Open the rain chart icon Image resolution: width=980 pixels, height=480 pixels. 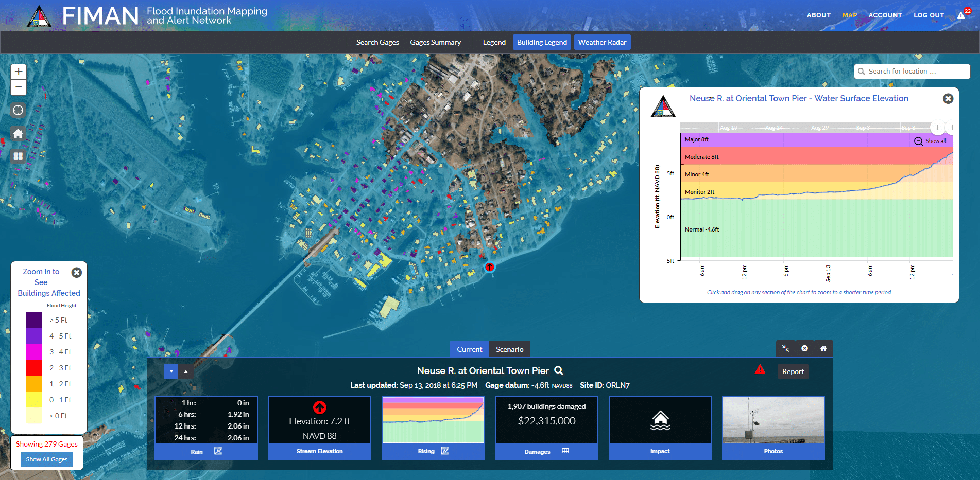tap(218, 451)
